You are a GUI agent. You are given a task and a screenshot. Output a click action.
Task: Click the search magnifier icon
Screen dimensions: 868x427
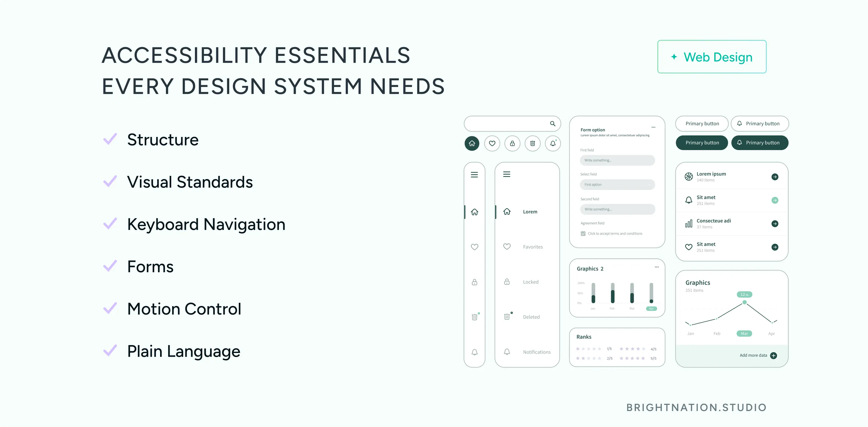[x=553, y=124]
